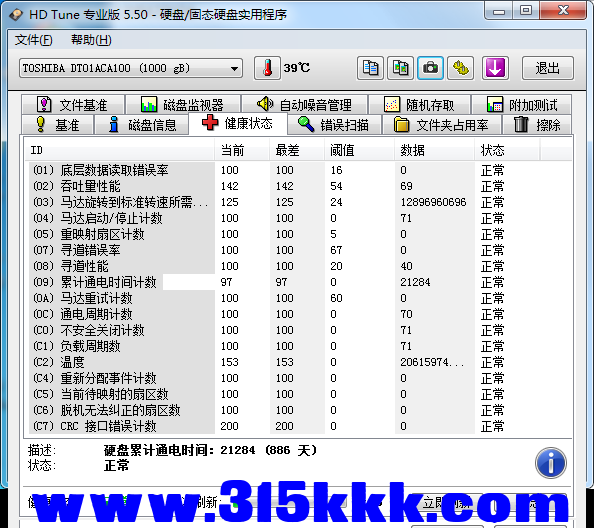The width and height of the screenshot is (594, 528).
Task: Click the data value 12896960696
Action: pos(433,202)
